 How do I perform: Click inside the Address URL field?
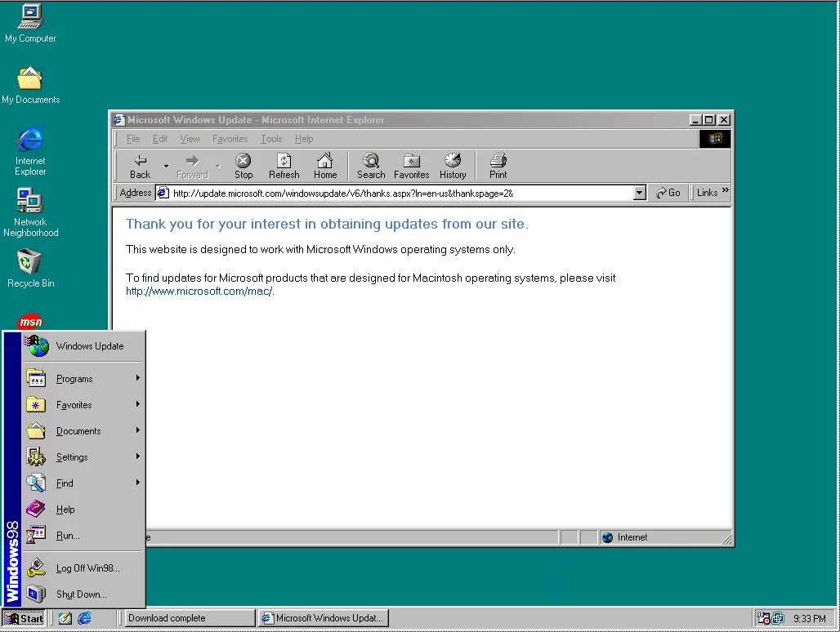pyautogui.click(x=402, y=194)
